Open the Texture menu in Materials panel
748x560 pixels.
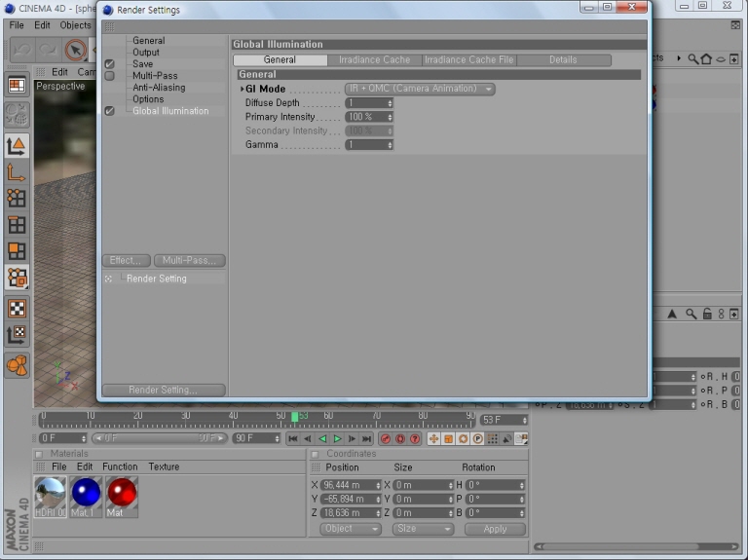164,467
